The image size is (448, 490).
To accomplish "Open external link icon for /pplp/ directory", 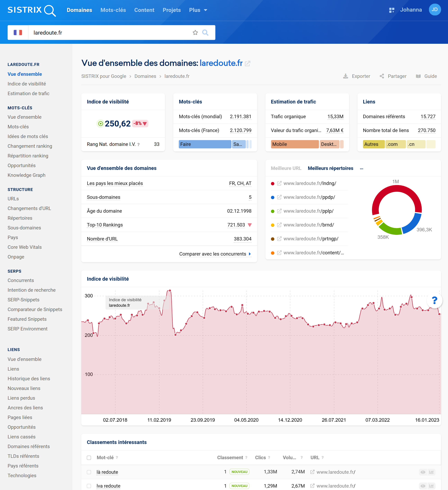I will [x=279, y=211].
